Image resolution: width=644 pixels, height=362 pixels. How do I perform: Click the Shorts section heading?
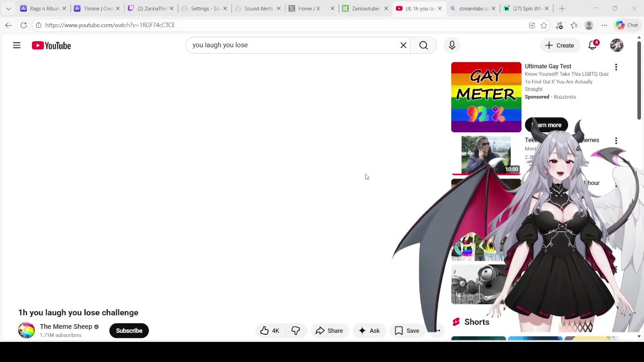pyautogui.click(x=476, y=322)
